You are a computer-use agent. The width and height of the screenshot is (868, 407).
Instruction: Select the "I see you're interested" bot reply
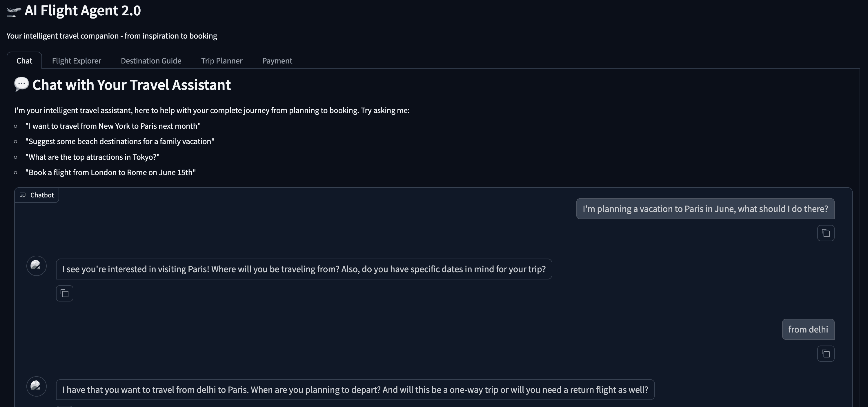click(304, 269)
